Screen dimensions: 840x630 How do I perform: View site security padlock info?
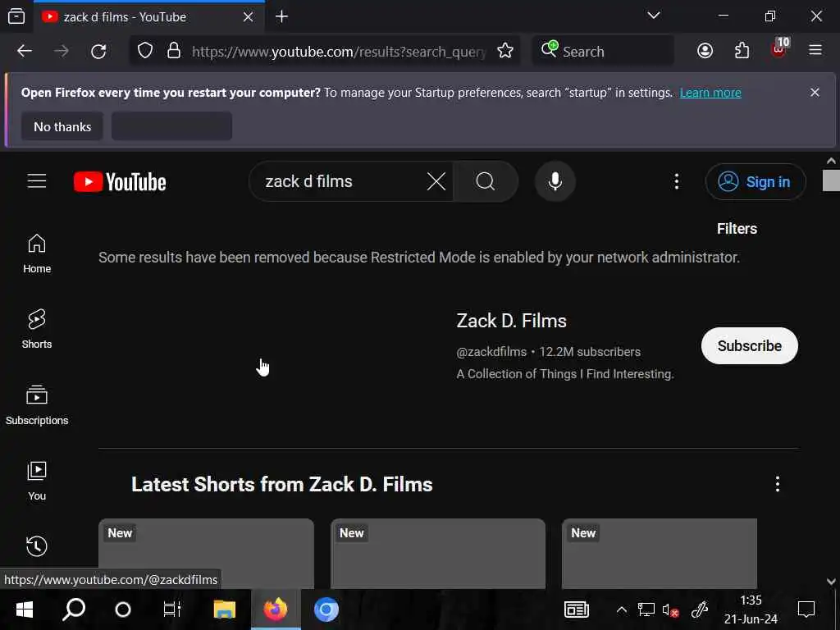174,51
